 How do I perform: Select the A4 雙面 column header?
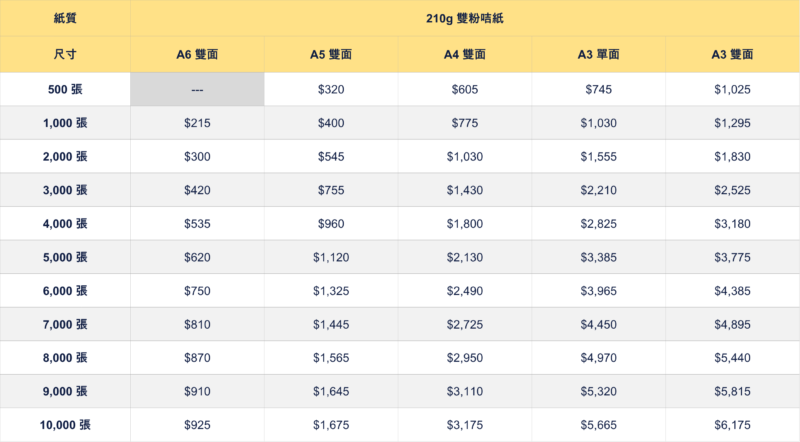pyautogui.click(x=465, y=54)
